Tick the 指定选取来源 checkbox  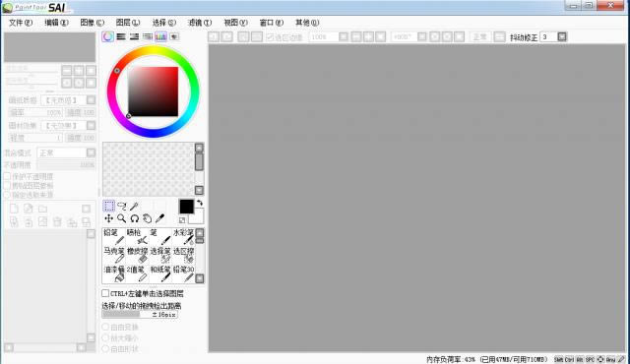[7, 195]
